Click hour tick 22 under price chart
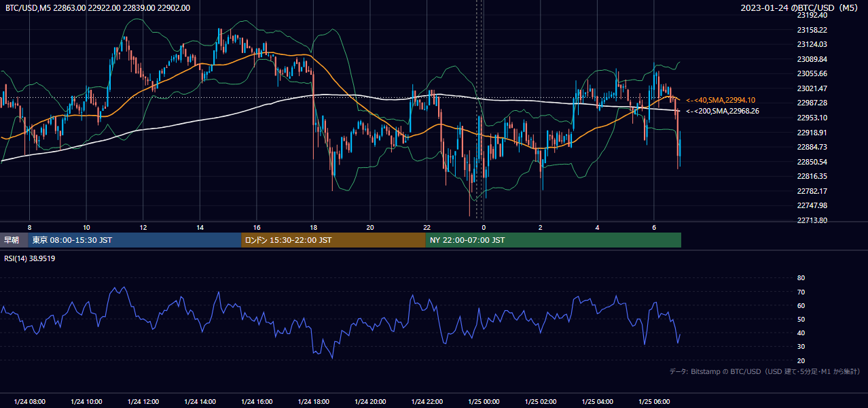 coord(427,227)
